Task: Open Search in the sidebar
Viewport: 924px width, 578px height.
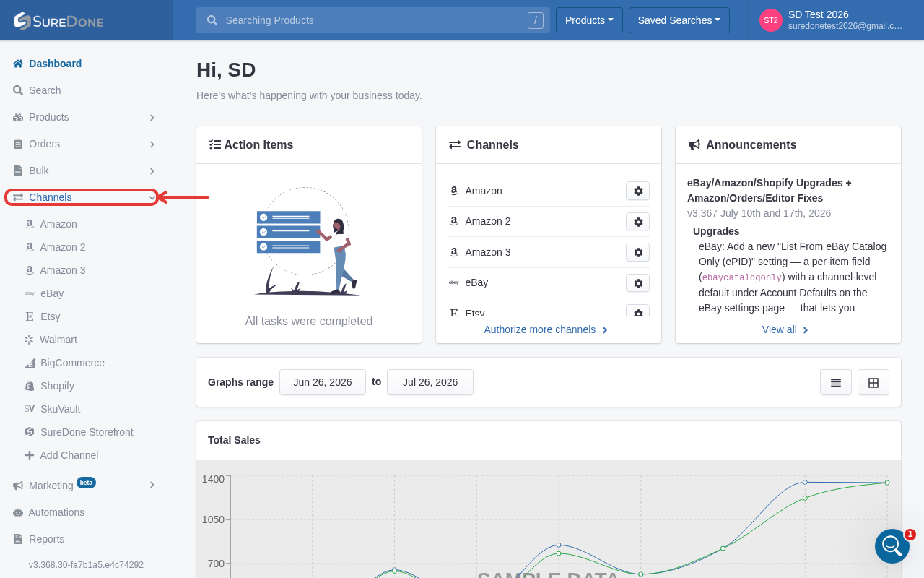Action: [x=45, y=90]
